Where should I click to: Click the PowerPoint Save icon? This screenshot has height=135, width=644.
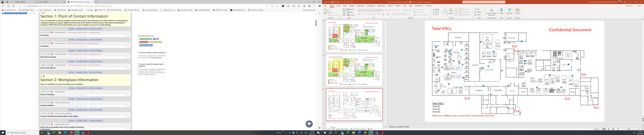coord(338,2)
